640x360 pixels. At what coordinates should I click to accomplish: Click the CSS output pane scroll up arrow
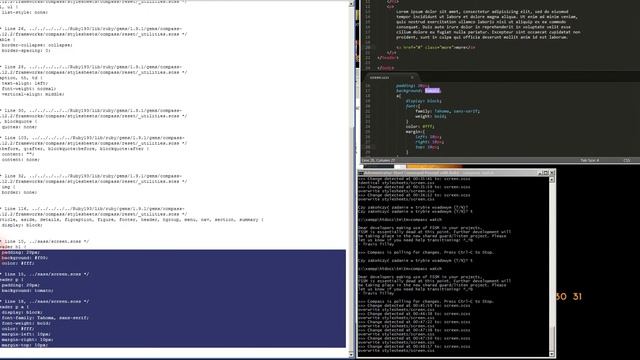tap(351, 4)
